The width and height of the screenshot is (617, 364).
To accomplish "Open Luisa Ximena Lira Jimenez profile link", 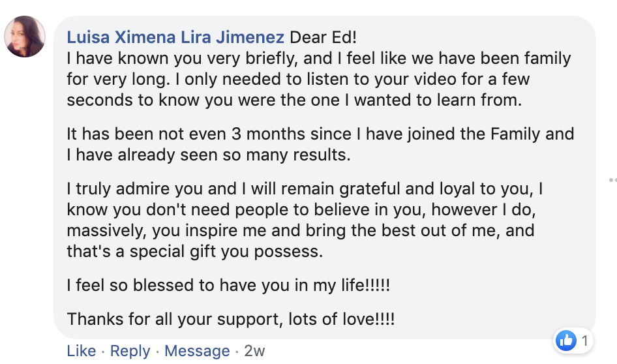I will coord(175,37).
